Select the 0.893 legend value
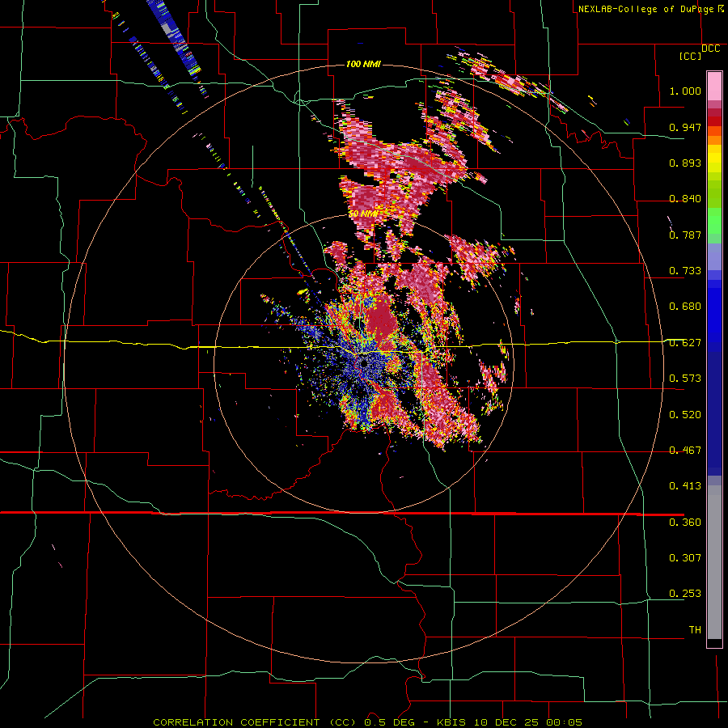This screenshot has height=728, width=728. pos(685,163)
